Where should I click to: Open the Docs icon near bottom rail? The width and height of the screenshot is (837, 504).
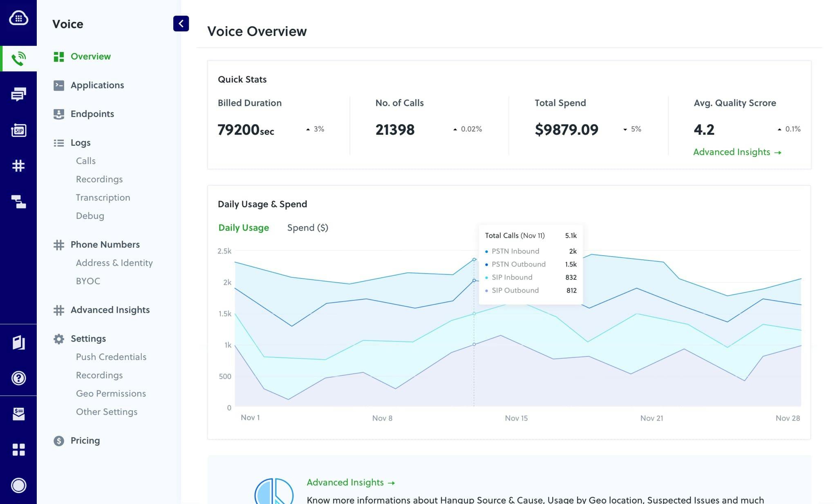[18, 343]
